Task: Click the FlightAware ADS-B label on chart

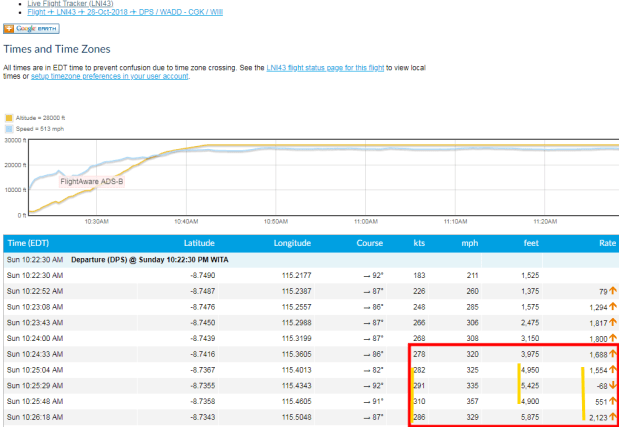Action: [x=93, y=182]
